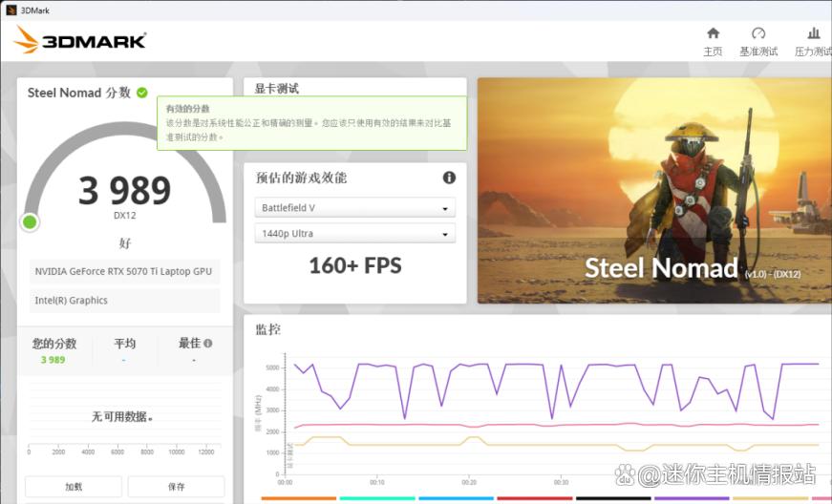Click the 保存 save button
Screen dimensions: 832x504
(x=176, y=487)
